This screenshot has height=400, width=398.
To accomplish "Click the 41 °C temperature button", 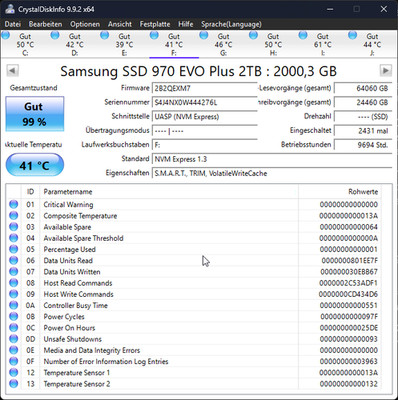I will [35, 165].
